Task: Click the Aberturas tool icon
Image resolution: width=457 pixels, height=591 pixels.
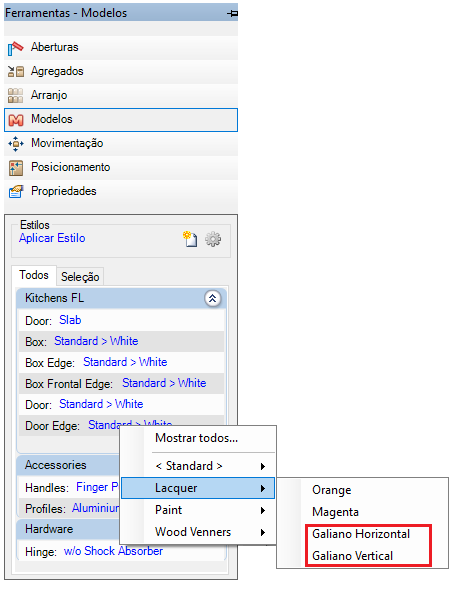Action: [x=16, y=48]
